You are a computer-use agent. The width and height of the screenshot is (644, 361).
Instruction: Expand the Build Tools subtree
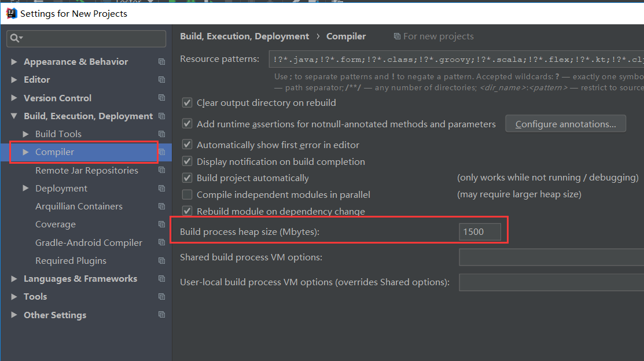click(x=26, y=134)
